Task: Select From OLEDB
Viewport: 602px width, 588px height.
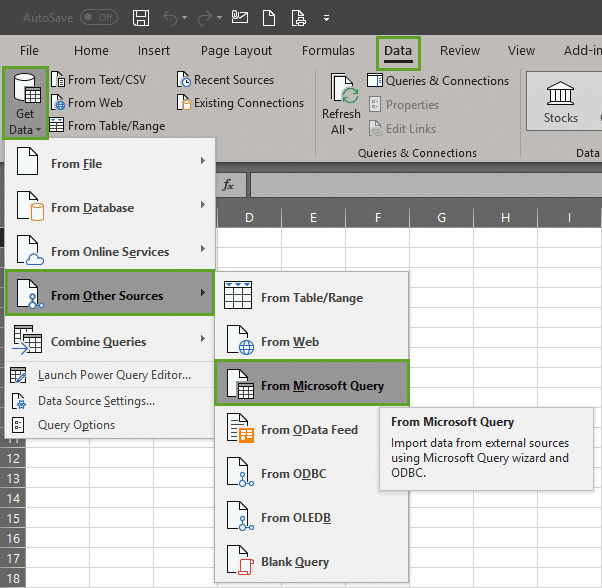Action: pos(312,517)
